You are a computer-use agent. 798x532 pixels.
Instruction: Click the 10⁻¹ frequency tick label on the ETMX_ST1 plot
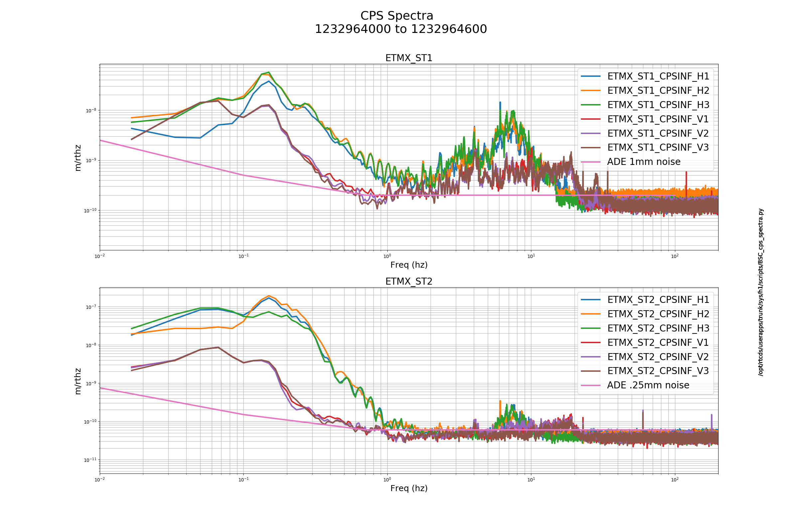244,256
